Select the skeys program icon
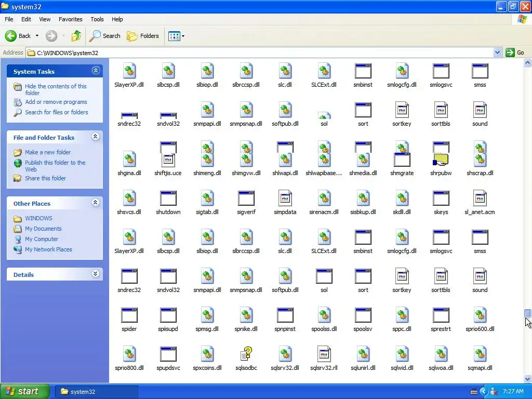The image size is (532, 399). (441, 198)
